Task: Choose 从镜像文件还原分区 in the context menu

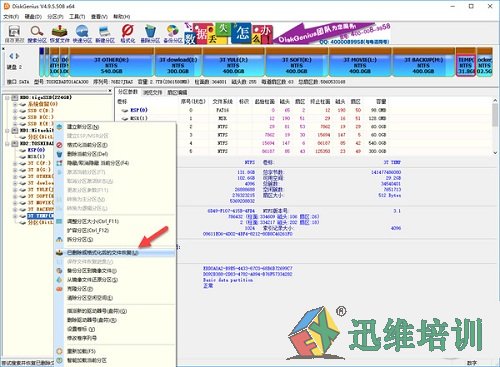Action: tap(115, 280)
